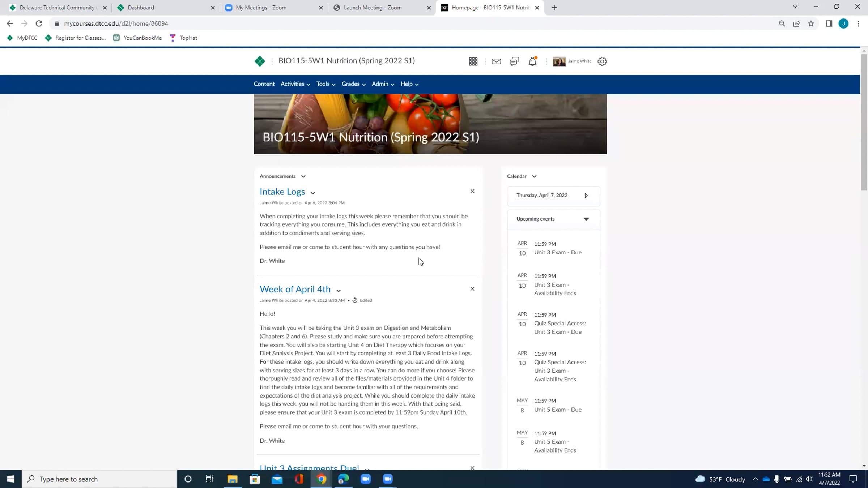Viewport: 868px width, 488px height.
Task: Open Content in the course navbar
Action: coord(264,84)
